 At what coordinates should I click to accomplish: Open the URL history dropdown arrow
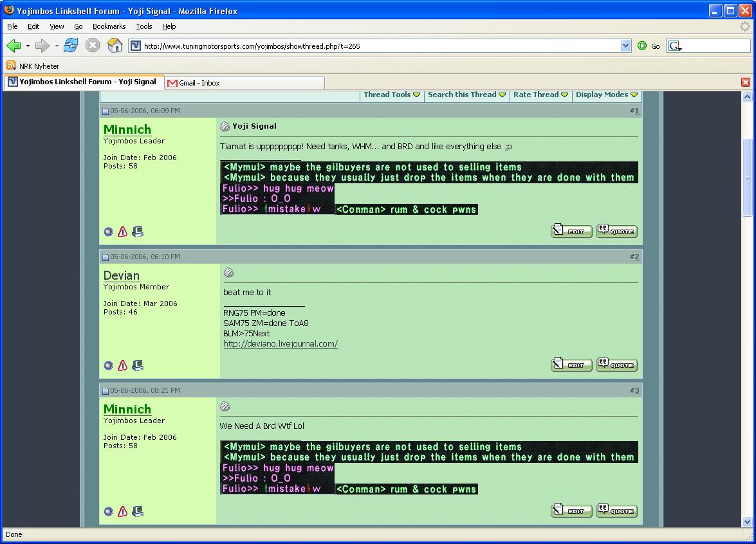[625, 46]
